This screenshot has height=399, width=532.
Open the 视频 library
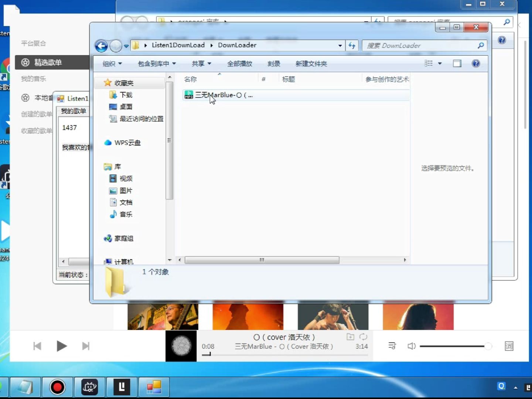tap(126, 178)
